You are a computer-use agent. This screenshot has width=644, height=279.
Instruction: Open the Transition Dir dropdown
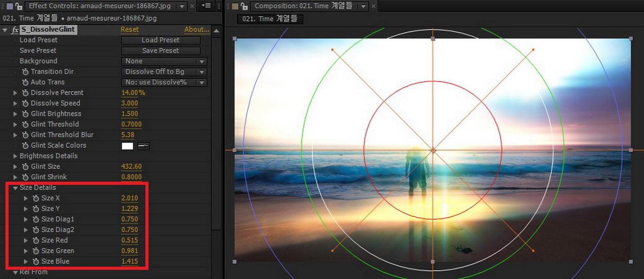click(x=164, y=72)
